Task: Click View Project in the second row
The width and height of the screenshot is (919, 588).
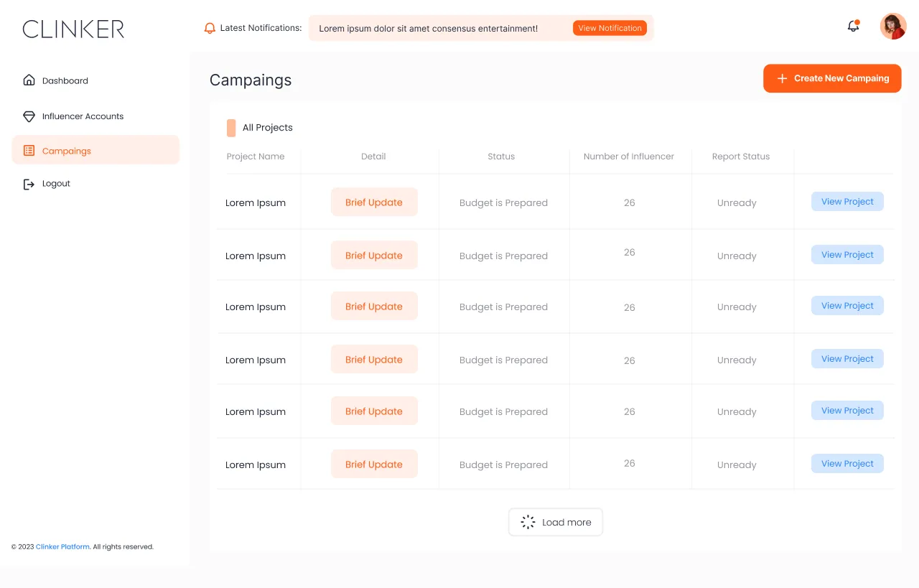Action: [x=847, y=255]
